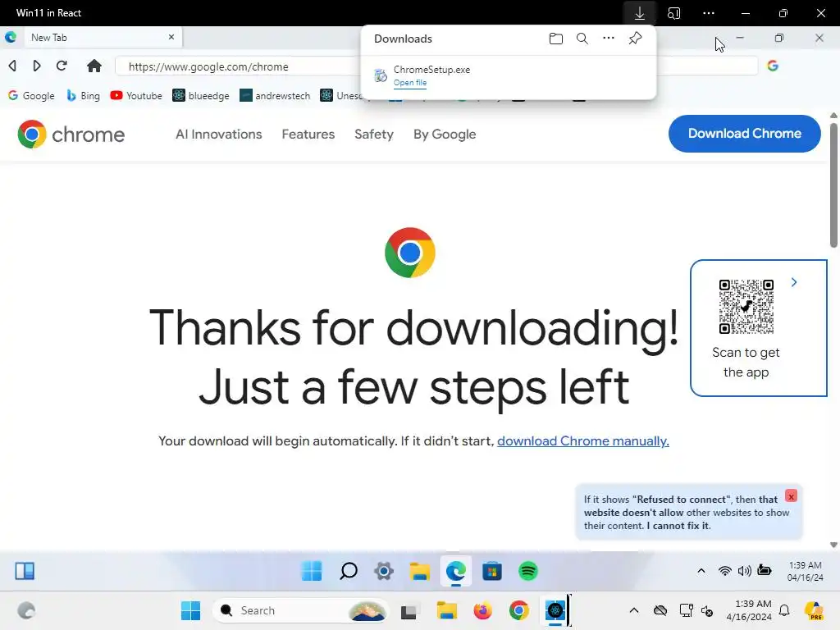Image resolution: width=840 pixels, height=630 pixels.
Task: Open File Explorer on the inner taskbar
Action: (x=419, y=571)
